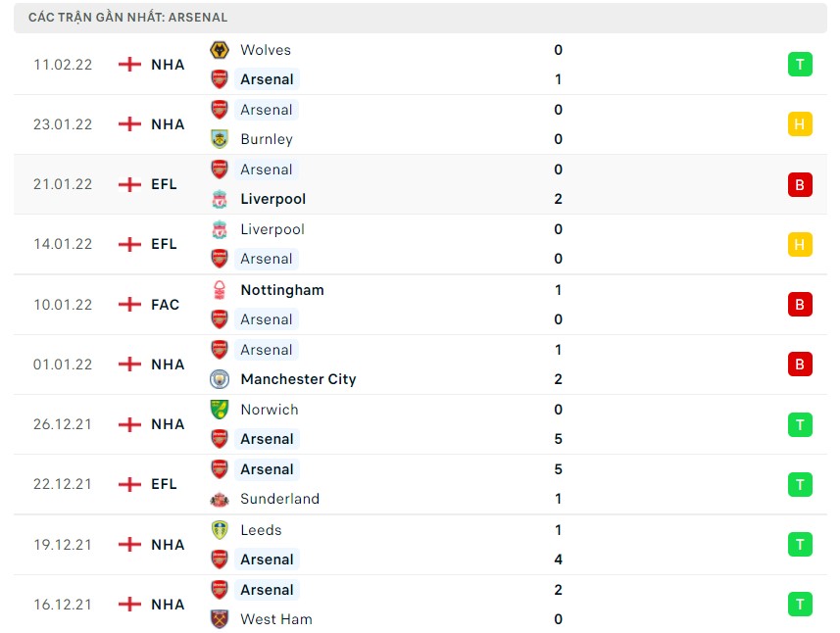This screenshot has width=840, height=633.
Task: Click the England flag on the 11.02.22 row
Action: (129, 65)
